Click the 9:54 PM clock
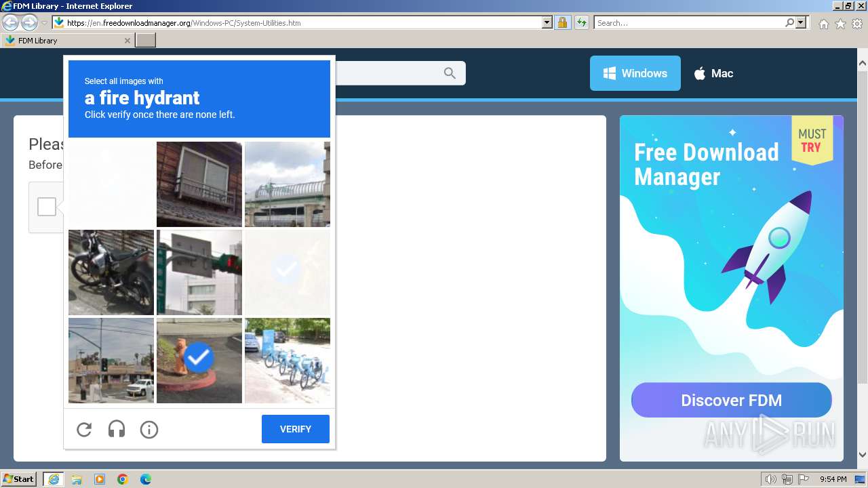This screenshot has width=868, height=488. click(x=833, y=479)
